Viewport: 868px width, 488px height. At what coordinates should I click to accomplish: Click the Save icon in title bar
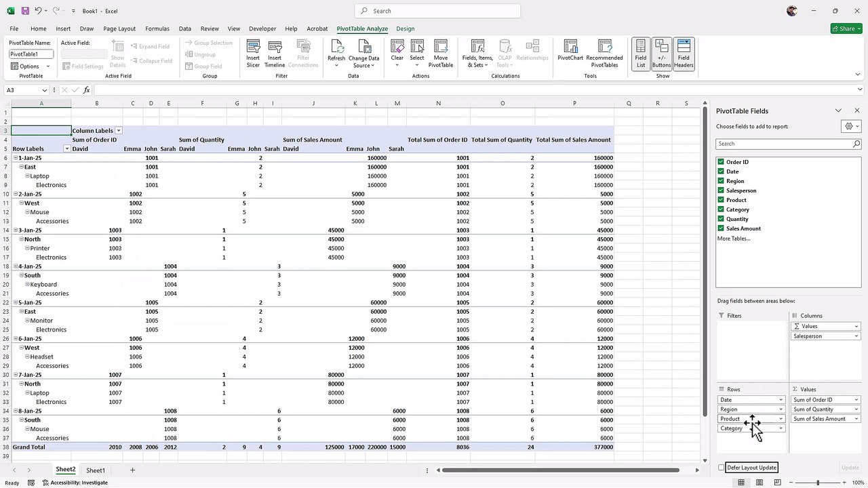point(25,11)
